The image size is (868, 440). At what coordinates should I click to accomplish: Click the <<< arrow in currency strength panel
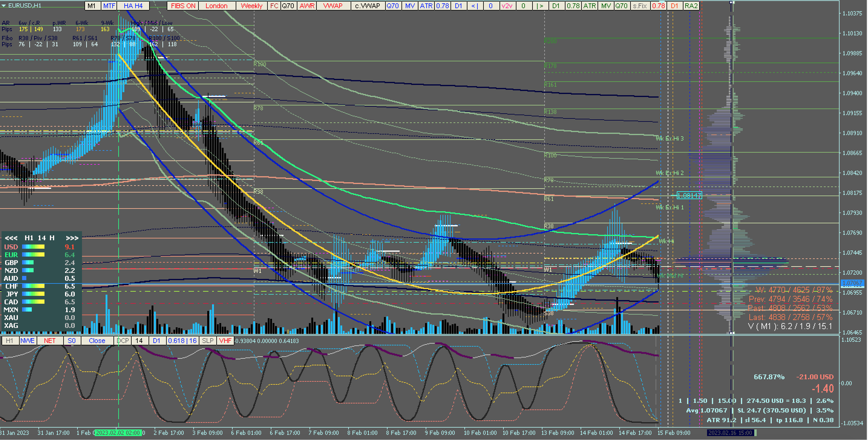pos(11,238)
